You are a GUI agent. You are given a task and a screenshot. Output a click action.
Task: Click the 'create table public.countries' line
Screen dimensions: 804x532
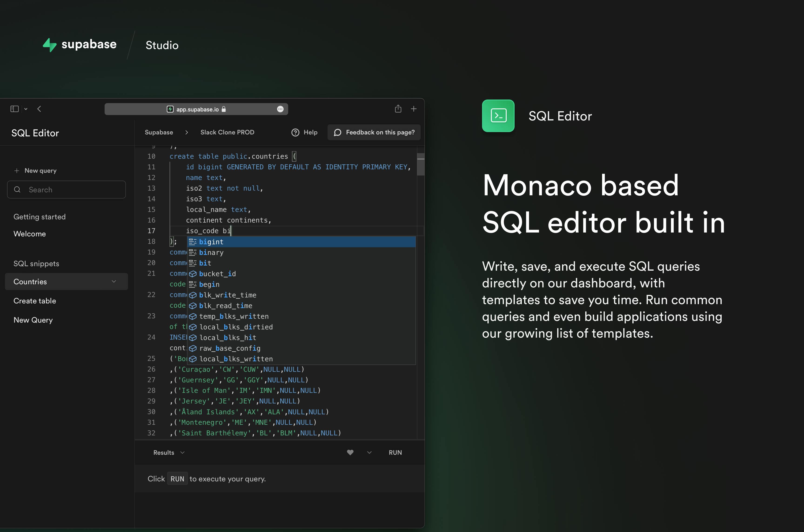(233, 156)
